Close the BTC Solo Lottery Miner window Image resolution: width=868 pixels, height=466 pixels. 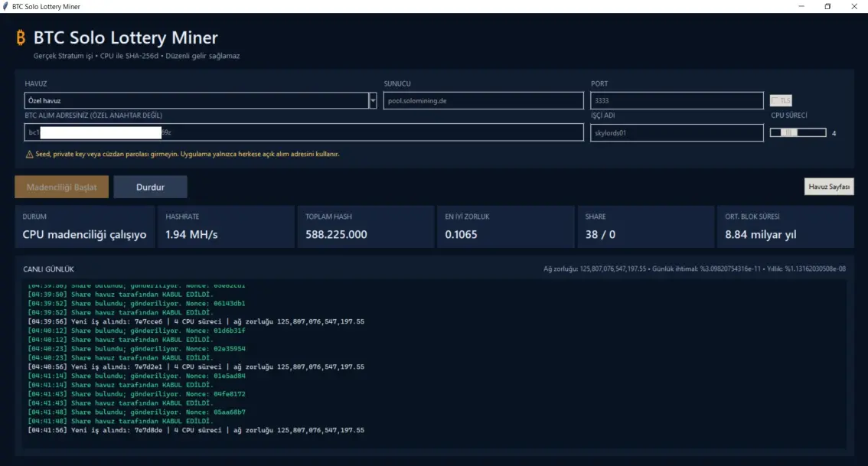854,7
